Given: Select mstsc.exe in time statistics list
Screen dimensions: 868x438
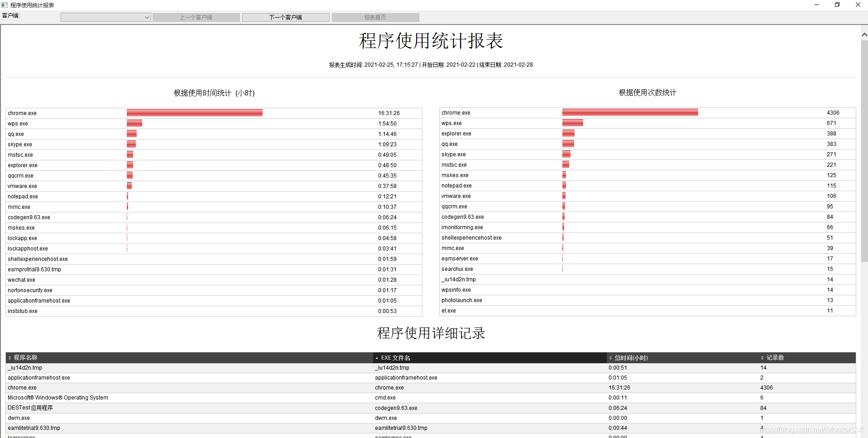Looking at the screenshot, I should coord(20,155).
